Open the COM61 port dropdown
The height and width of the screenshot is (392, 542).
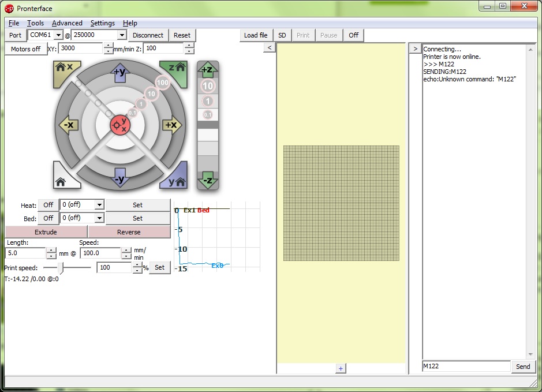[58, 35]
